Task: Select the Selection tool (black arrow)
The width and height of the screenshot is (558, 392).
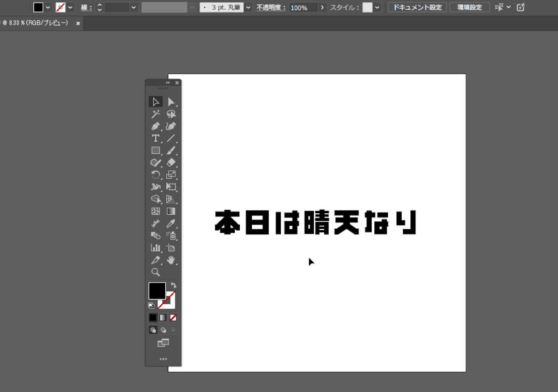Action: pos(155,102)
